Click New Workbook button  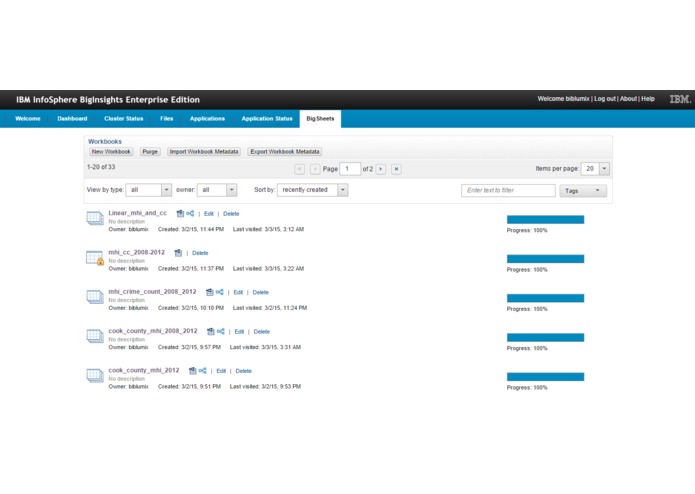[x=111, y=152]
